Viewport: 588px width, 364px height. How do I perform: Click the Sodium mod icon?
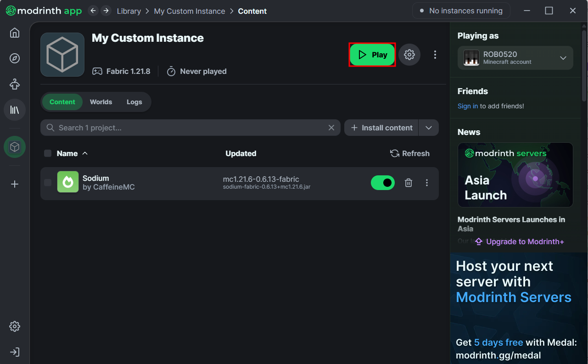pos(68,182)
